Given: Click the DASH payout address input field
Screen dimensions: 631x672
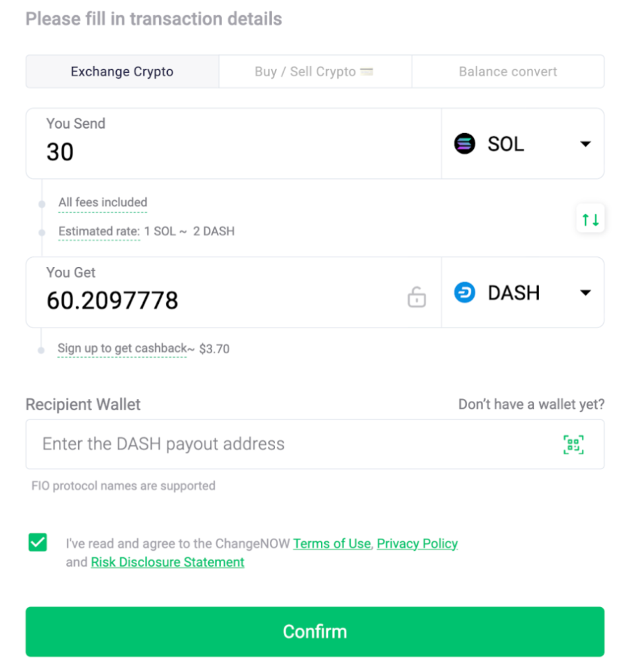Looking at the screenshot, I should click(x=265, y=444).
